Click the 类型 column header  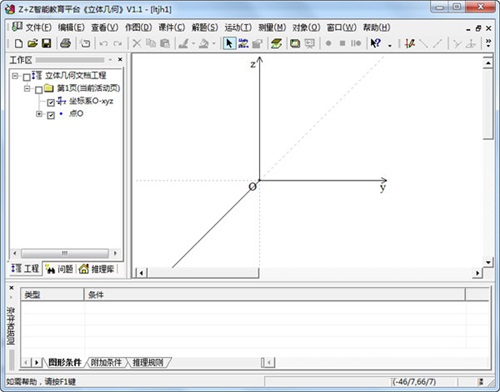[x=52, y=295]
